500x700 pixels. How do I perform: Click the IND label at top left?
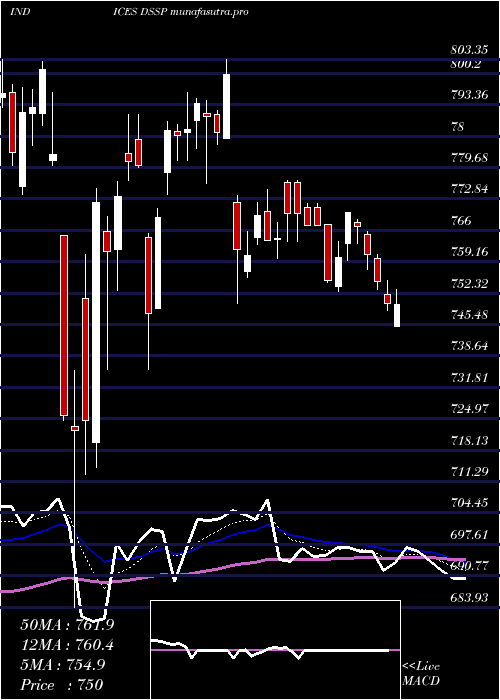click(x=20, y=12)
